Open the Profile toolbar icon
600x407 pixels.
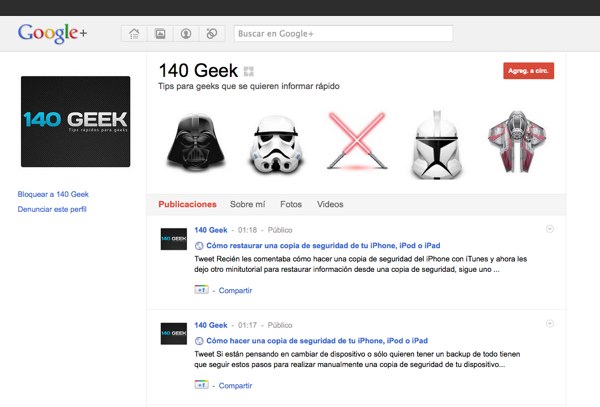click(x=186, y=34)
